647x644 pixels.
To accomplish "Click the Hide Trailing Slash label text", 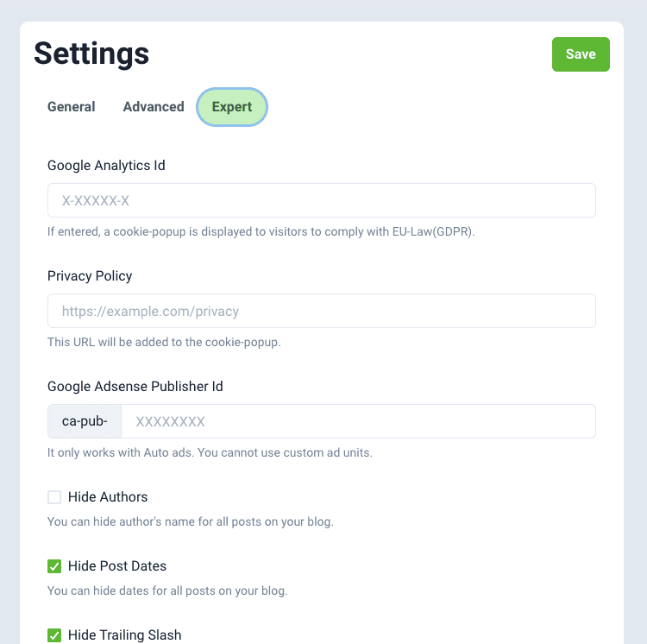I will (x=125, y=635).
